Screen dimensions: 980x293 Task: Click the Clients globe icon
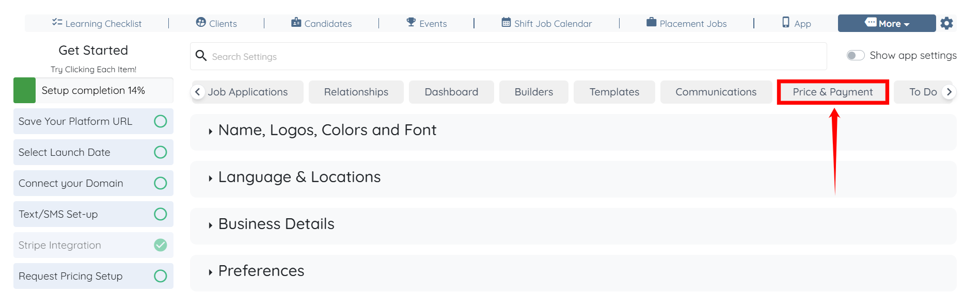[x=201, y=22]
